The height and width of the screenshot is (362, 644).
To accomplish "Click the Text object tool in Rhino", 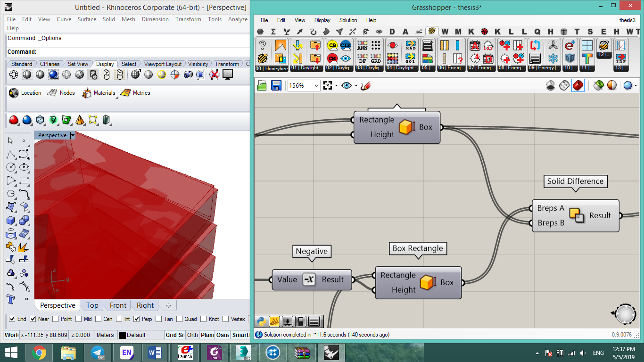I will pyautogui.click(x=11, y=299).
